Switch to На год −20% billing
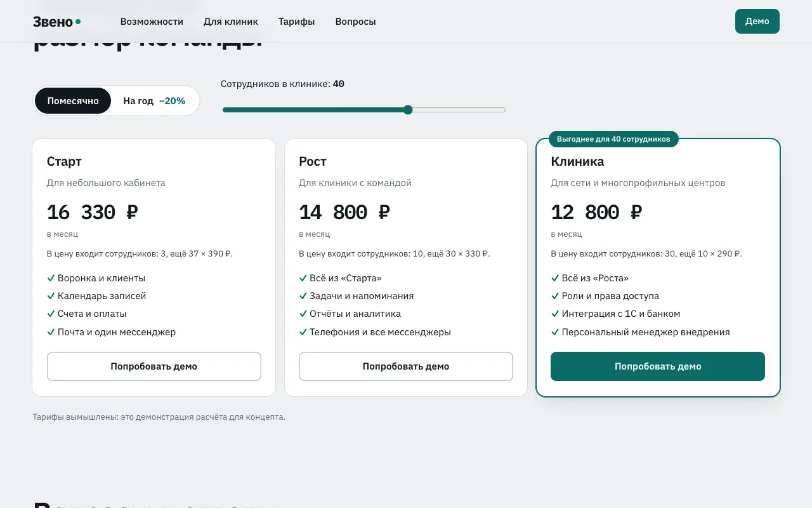 point(154,101)
